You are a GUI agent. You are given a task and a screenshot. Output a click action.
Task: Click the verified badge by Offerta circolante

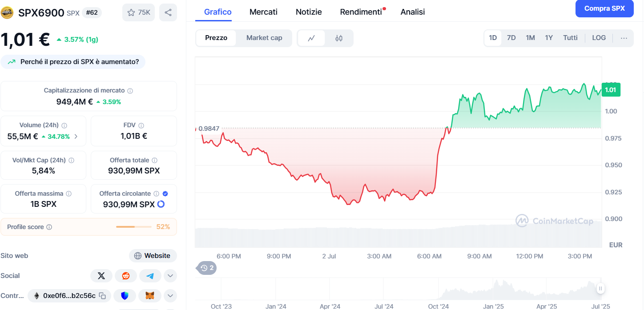point(165,193)
